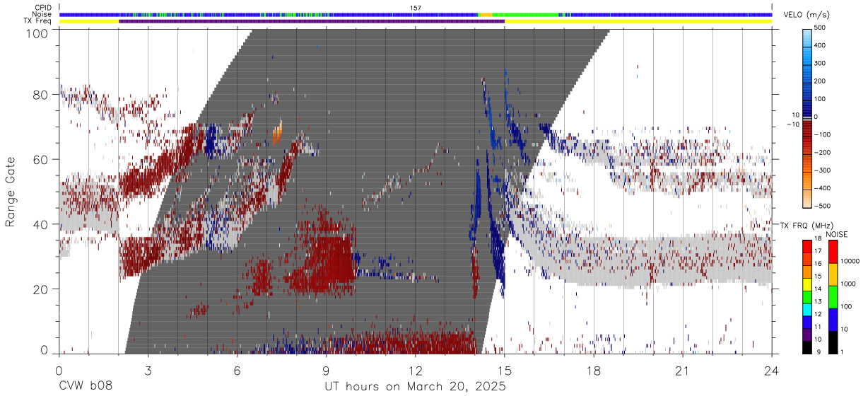Click the "Noise" row label at top
Screen dimensions: 868x401
(x=42, y=14)
